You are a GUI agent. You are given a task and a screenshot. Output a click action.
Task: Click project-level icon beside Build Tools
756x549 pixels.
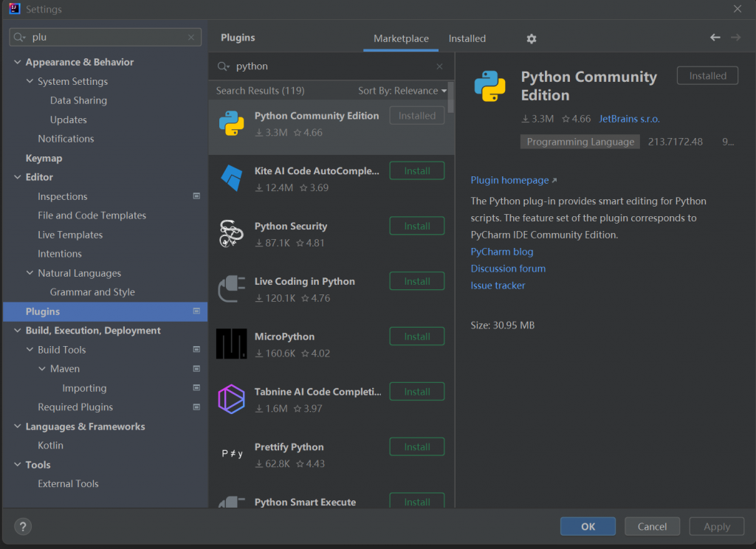click(x=196, y=350)
